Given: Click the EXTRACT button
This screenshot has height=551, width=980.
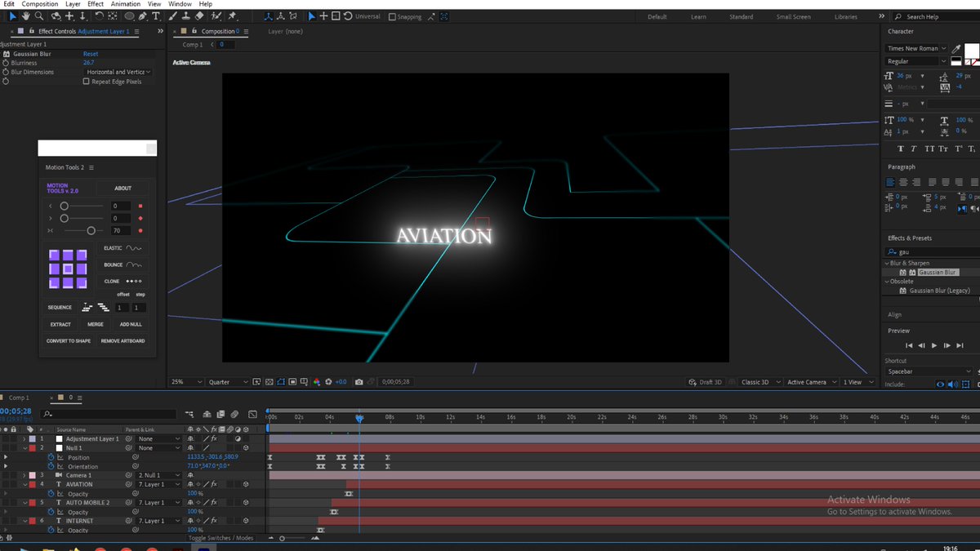Looking at the screenshot, I should click(60, 324).
